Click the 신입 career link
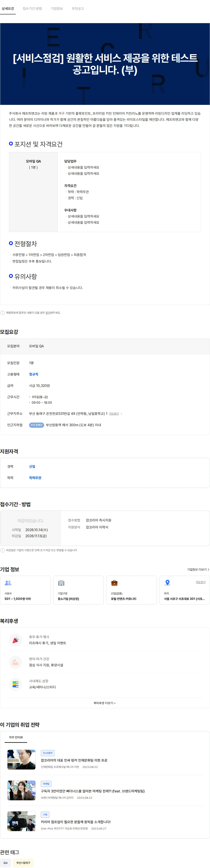 tap(32, 467)
